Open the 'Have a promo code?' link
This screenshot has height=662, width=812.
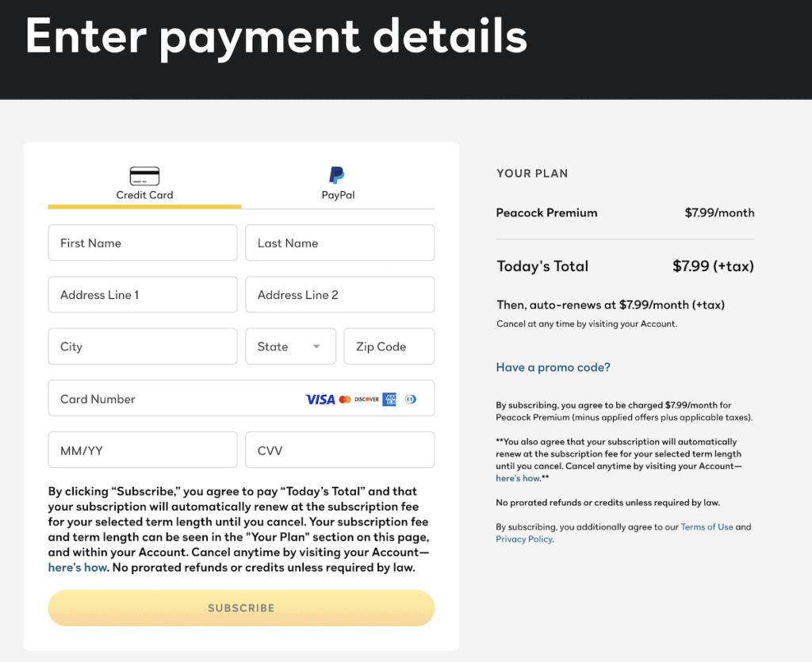553,367
